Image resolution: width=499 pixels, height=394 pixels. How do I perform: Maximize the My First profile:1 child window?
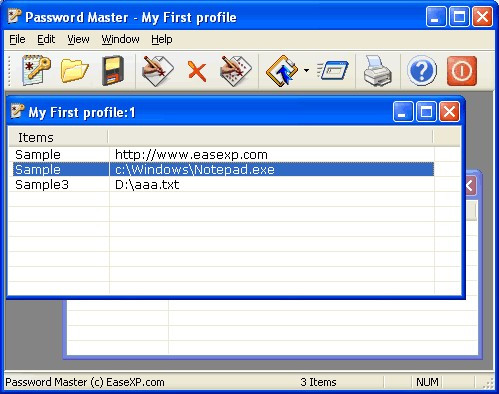pyautogui.click(x=426, y=112)
